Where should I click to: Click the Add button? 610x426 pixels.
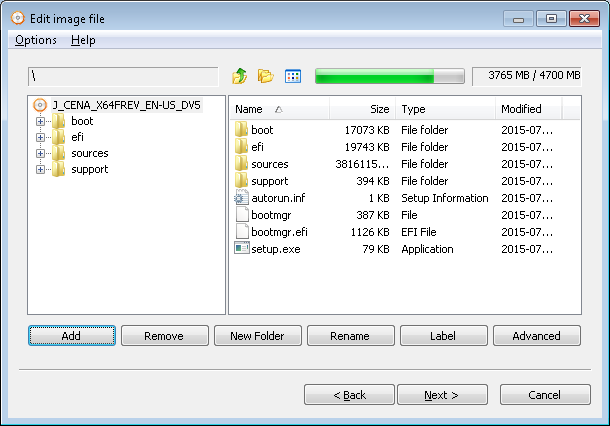[72, 335]
